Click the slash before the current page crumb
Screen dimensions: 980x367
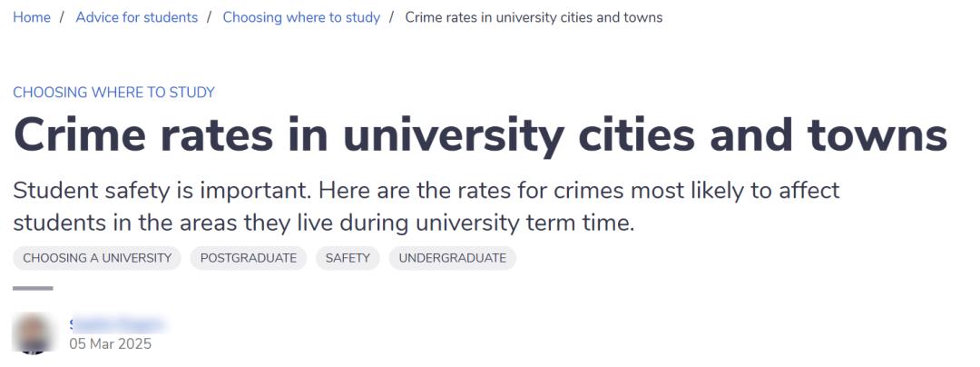[392, 17]
